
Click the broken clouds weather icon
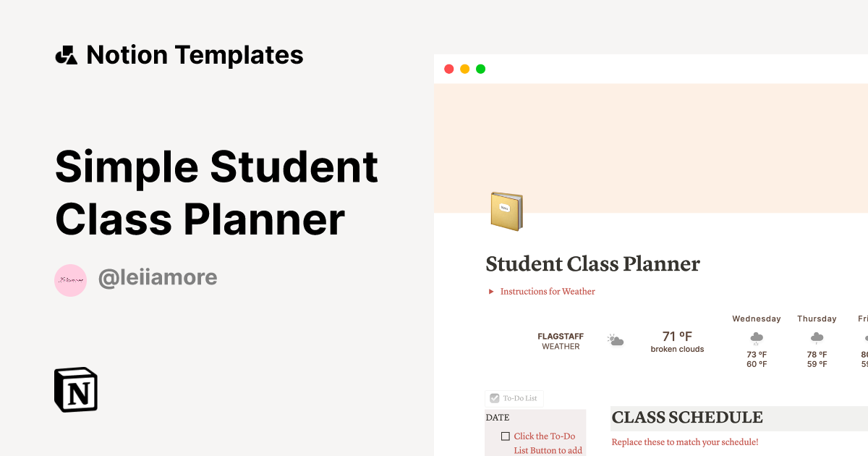pyautogui.click(x=616, y=339)
